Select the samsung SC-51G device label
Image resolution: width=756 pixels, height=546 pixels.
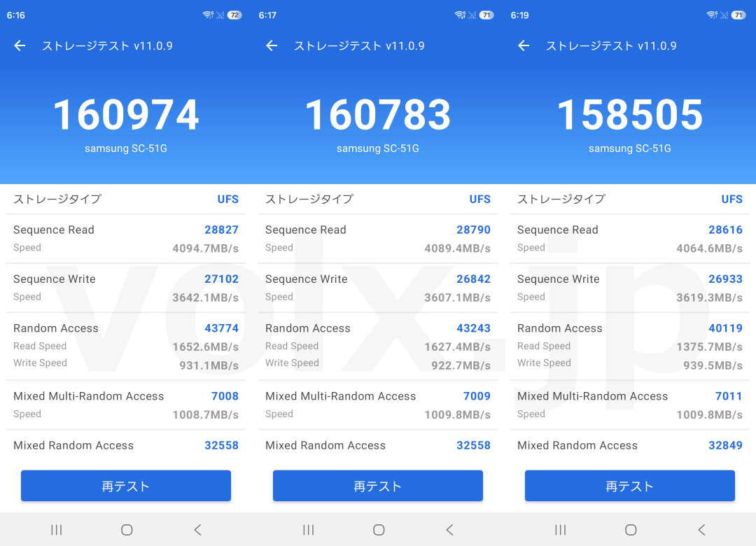pos(126,148)
